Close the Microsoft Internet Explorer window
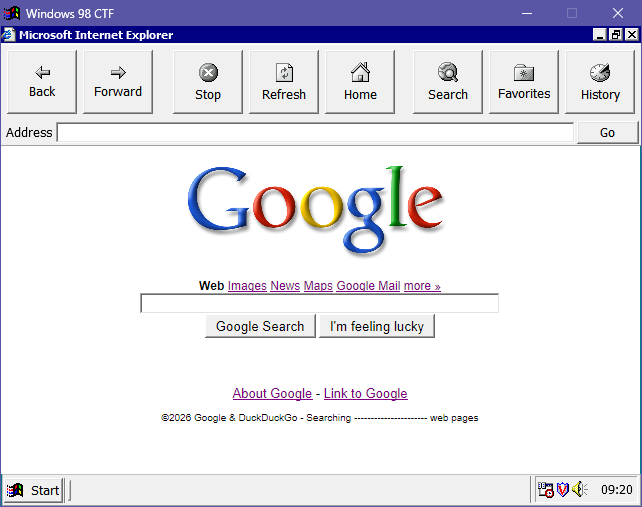 coord(632,35)
